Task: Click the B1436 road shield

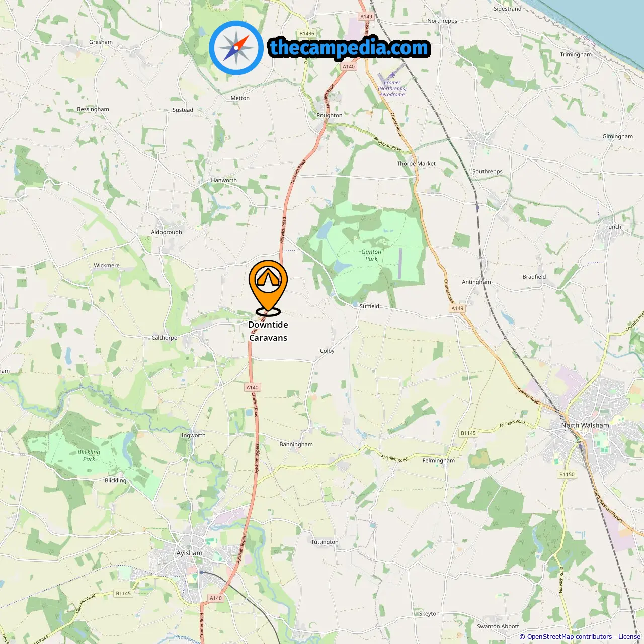Action: pyautogui.click(x=307, y=34)
